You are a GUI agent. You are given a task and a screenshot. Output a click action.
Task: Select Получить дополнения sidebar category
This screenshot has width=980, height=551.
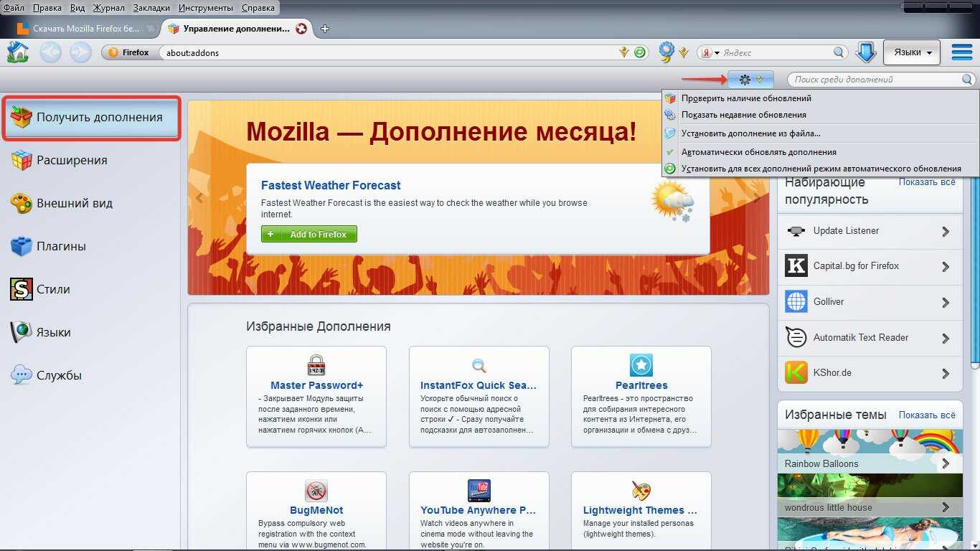tap(91, 118)
